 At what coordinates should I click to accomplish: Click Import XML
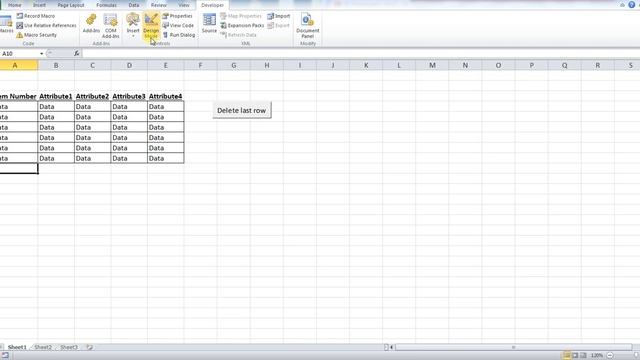[279, 16]
